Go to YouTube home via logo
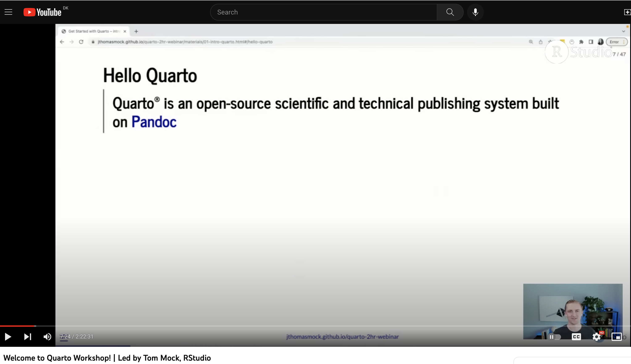 coord(42,12)
